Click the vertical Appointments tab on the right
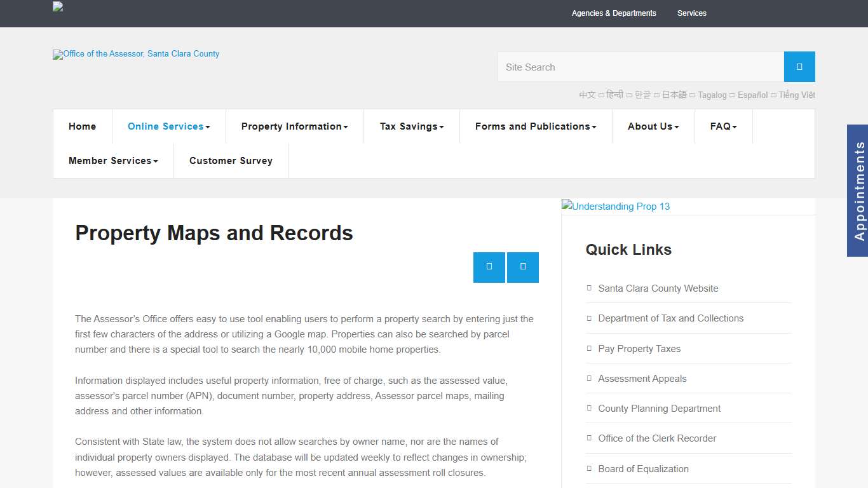This screenshot has height=488, width=868. 858,189
